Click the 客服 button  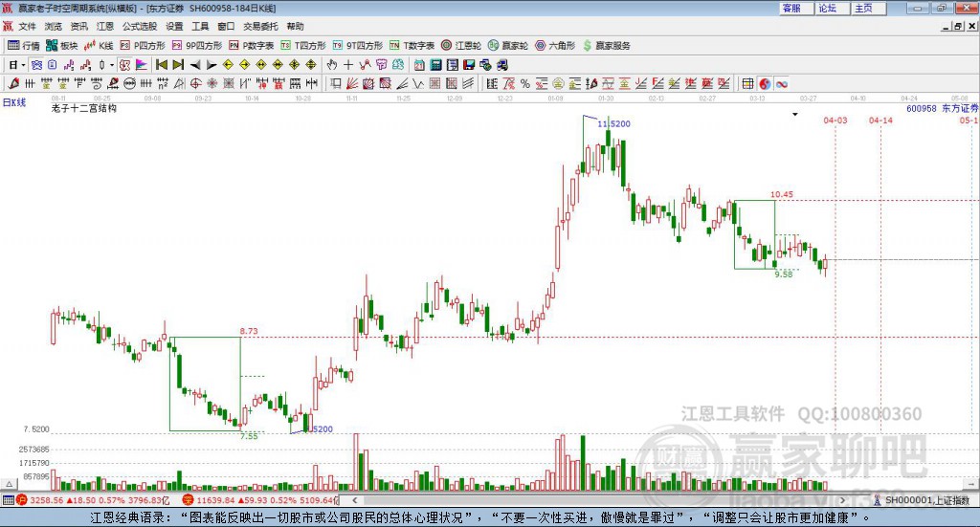click(x=795, y=8)
